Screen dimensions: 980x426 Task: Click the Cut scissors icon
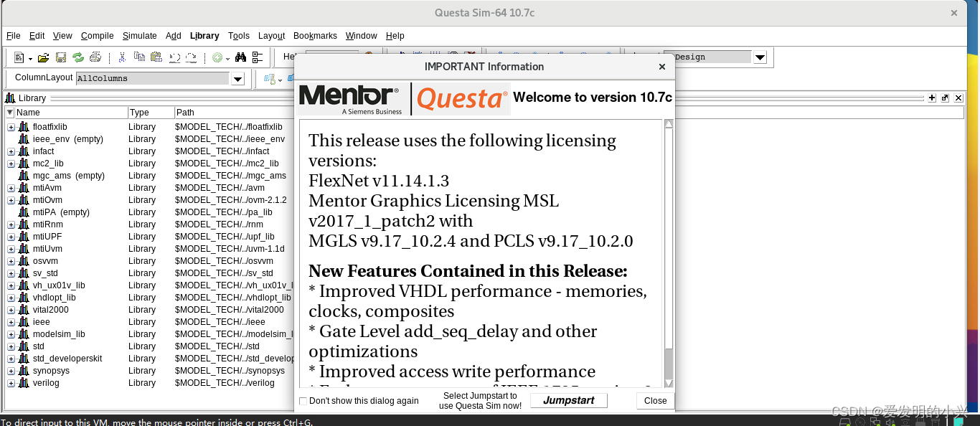point(122,57)
